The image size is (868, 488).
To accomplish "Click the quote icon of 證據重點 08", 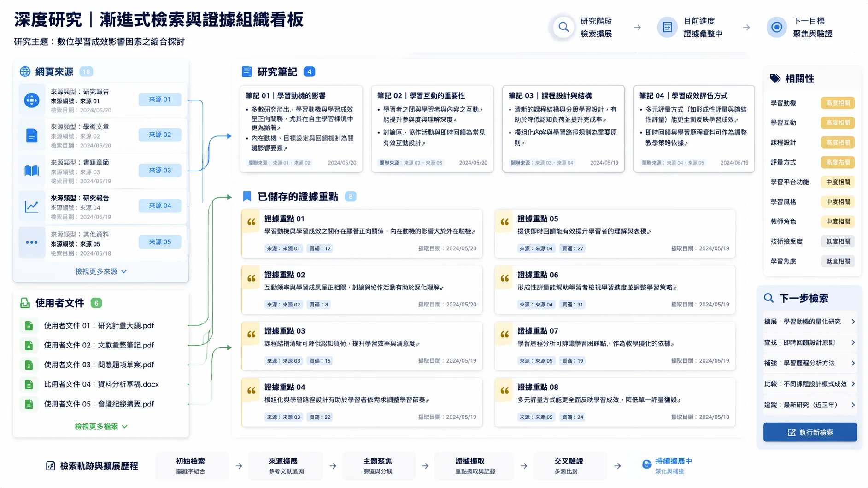I will coord(504,391).
